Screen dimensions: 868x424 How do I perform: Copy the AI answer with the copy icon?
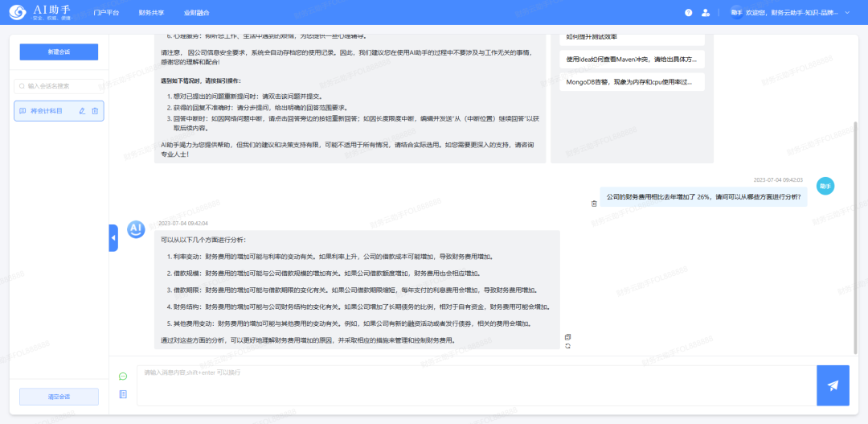click(x=567, y=337)
